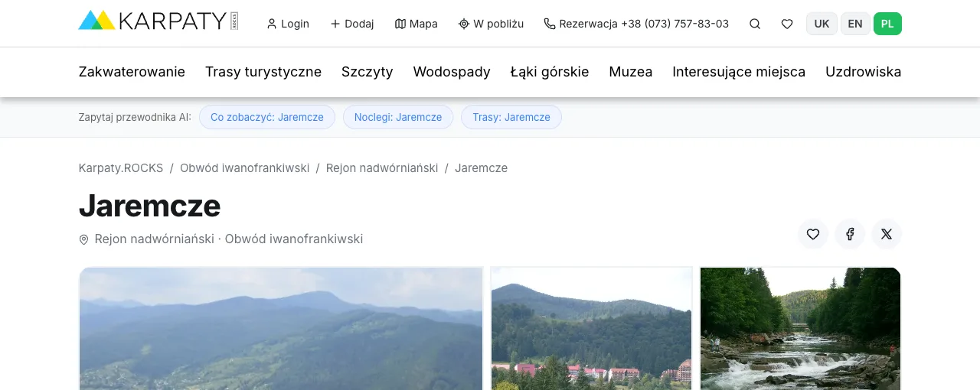Switch language to EN
This screenshot has width=980, height=390.
tap(855, 24)
